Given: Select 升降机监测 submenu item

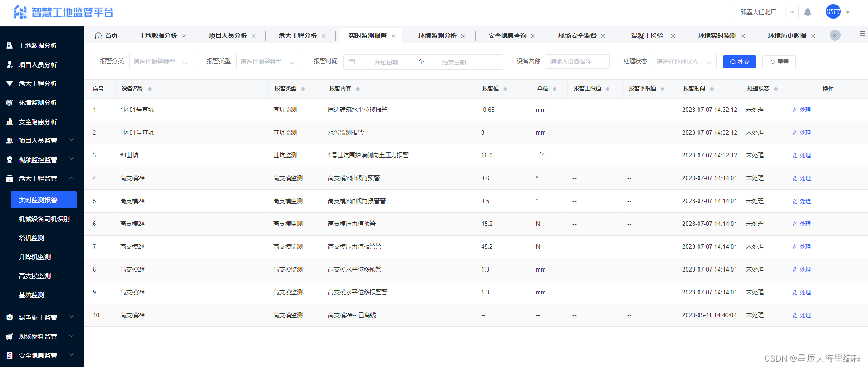Looking at the screenshot, I should point(35,257).
